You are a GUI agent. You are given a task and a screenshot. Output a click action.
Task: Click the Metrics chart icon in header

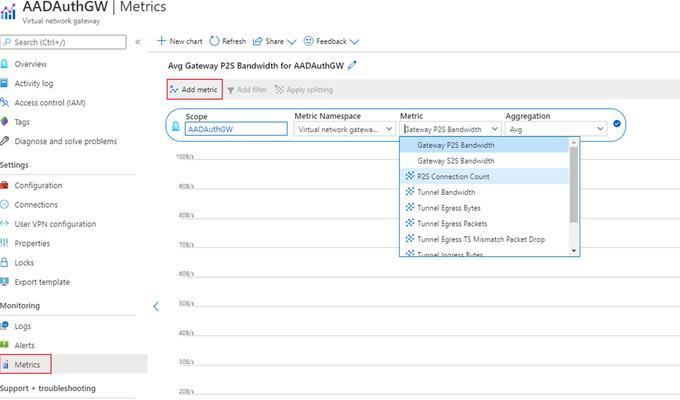coord(8,11)
